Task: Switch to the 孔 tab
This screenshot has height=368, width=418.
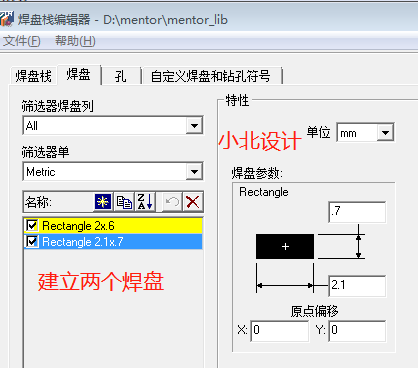Action: (121, 76)
